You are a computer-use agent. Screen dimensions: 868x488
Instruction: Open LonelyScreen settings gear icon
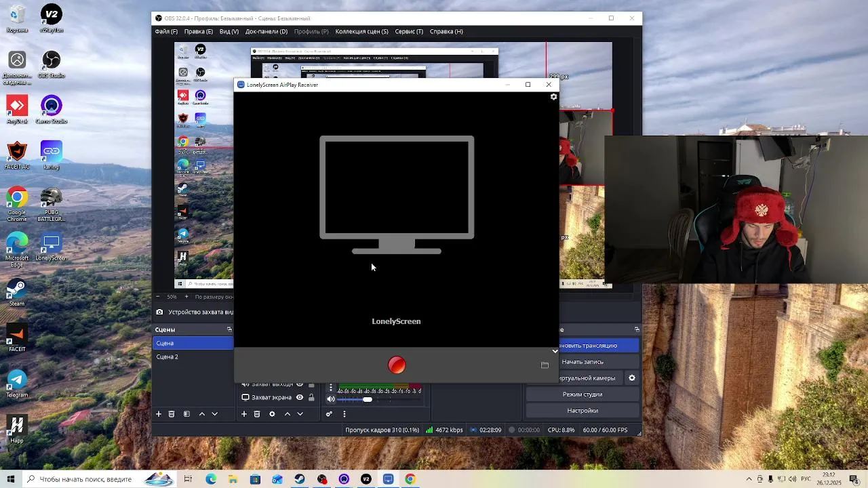click(553, 97)
